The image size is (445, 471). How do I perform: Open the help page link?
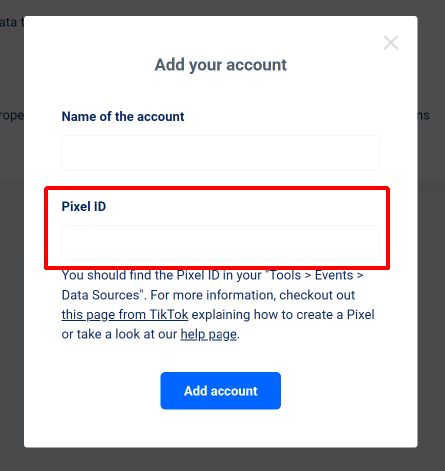click(209, 334)
